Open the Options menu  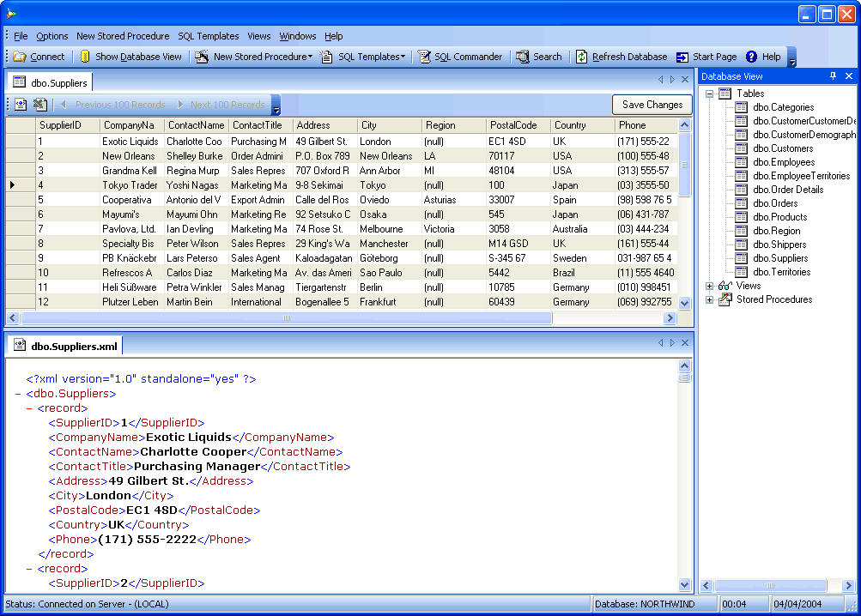(x=52, y=36)
